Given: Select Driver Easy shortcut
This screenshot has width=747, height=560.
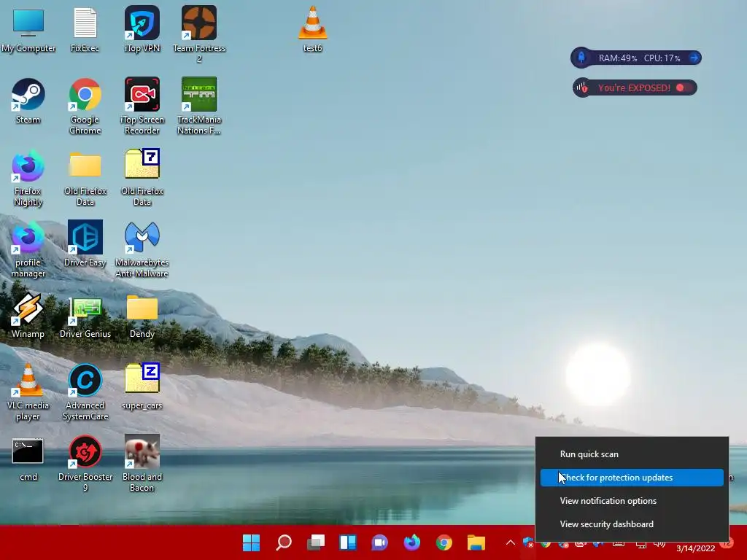Looking at the screenshot, I should point(85,244).
